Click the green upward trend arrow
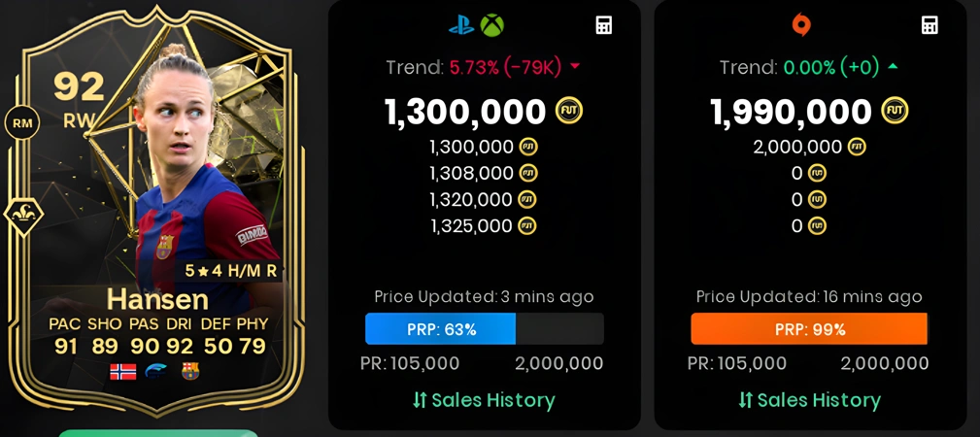980x437 pixels. click(x=893, y=66)
